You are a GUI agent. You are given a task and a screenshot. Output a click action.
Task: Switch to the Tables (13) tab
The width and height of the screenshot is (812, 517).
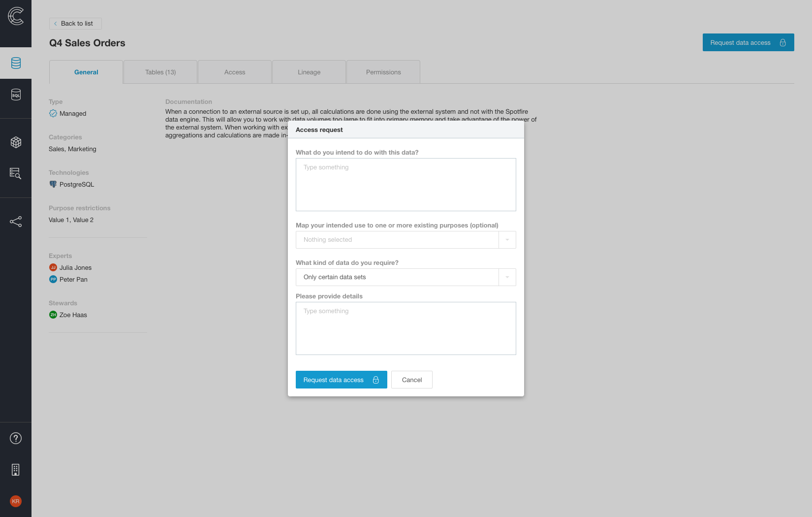pyautogui.click(x=160, y=72)
